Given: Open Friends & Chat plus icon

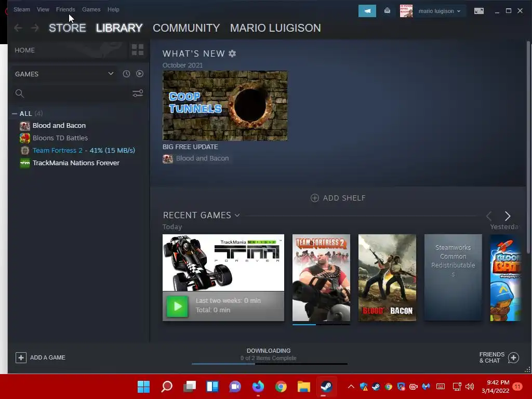Looking at the screenshot, I should (513, 357).
